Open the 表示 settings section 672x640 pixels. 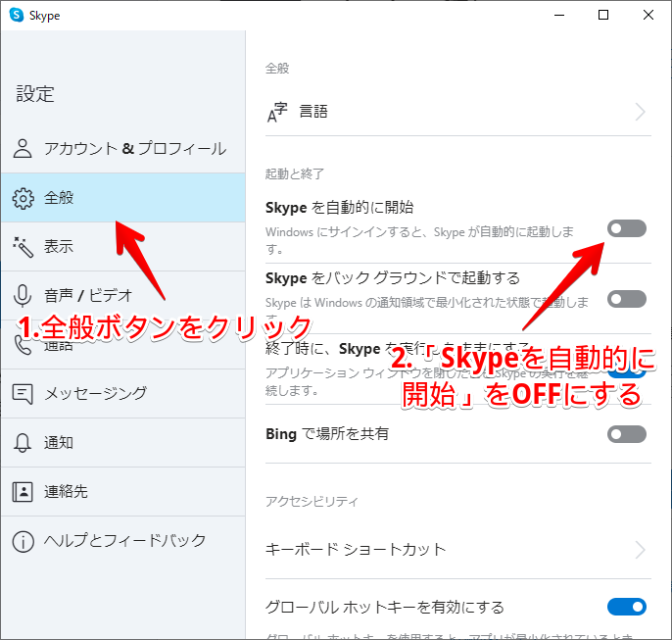(123, 246)
